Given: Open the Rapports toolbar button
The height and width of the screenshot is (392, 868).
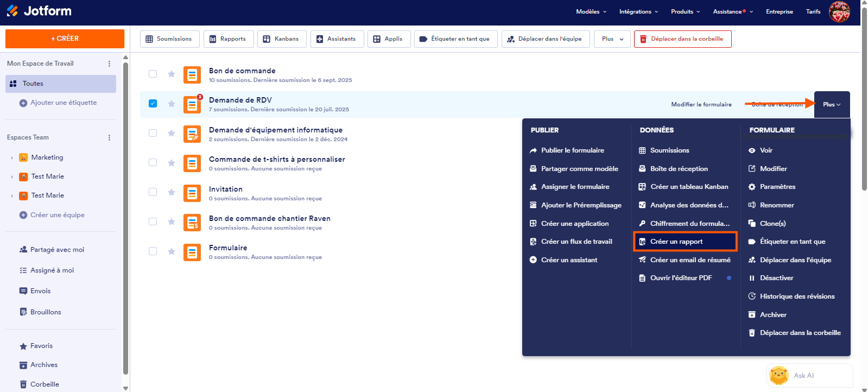Looking at the screenshot, I should point(229,39).
